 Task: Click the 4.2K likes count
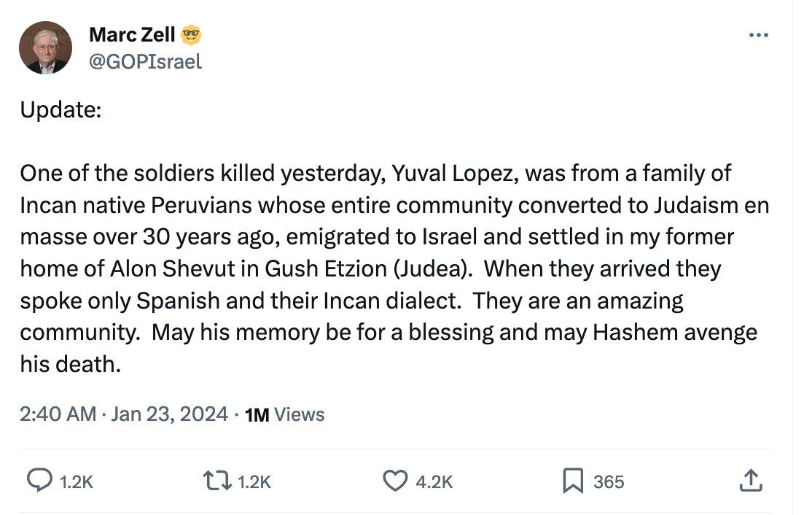pos(434,481)
